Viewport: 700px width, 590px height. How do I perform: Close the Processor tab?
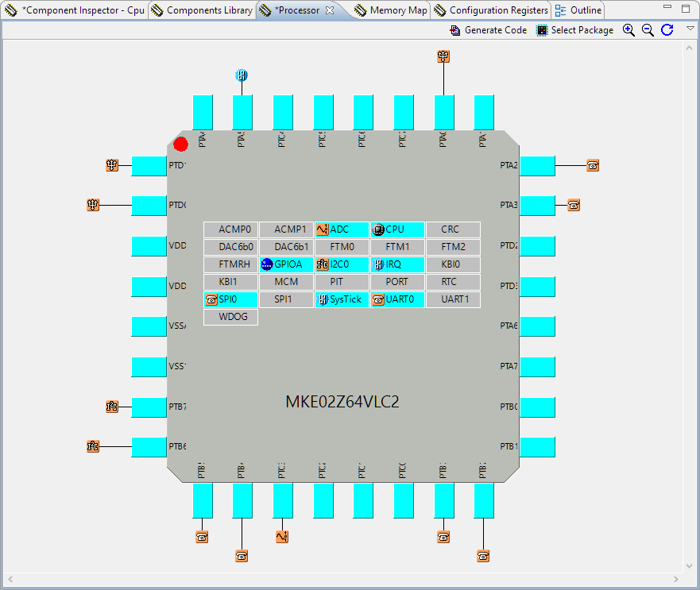[331, 10]
